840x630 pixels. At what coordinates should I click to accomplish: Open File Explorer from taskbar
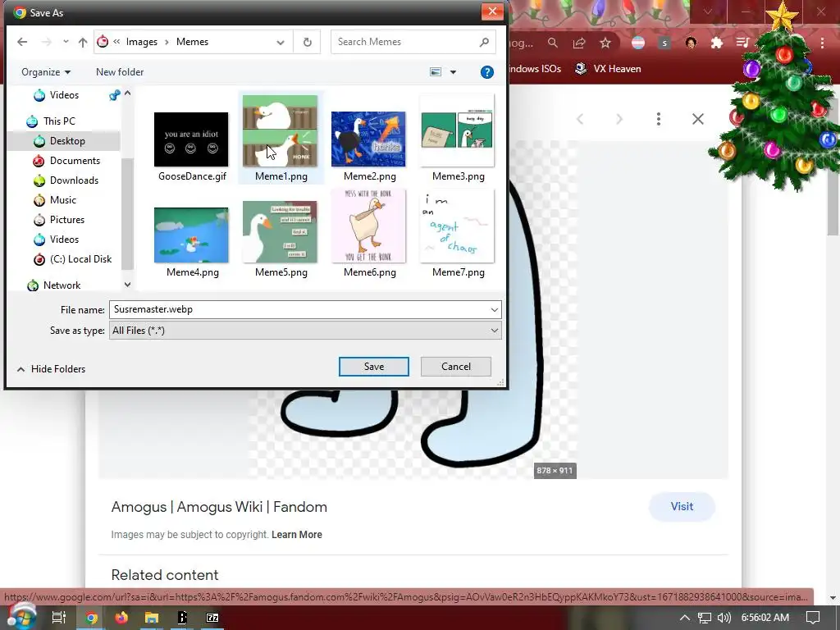[152, 618]
